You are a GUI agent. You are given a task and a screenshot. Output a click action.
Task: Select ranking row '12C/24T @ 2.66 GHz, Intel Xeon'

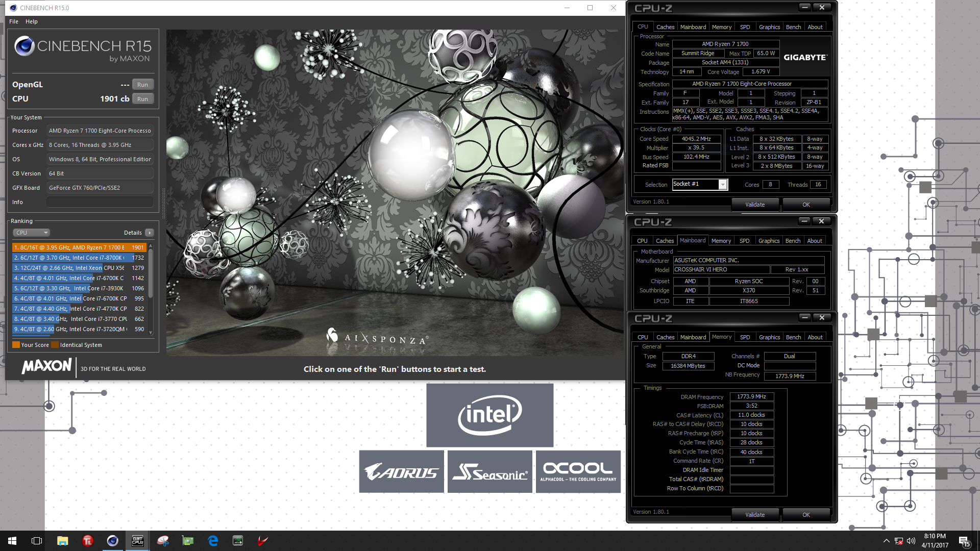pos(79,268)
